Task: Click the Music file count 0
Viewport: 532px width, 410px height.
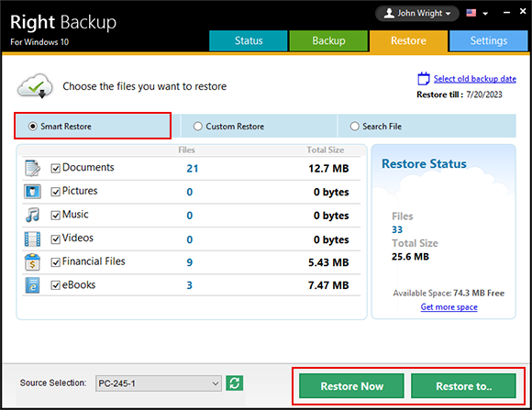Action: tap(189, 216)
